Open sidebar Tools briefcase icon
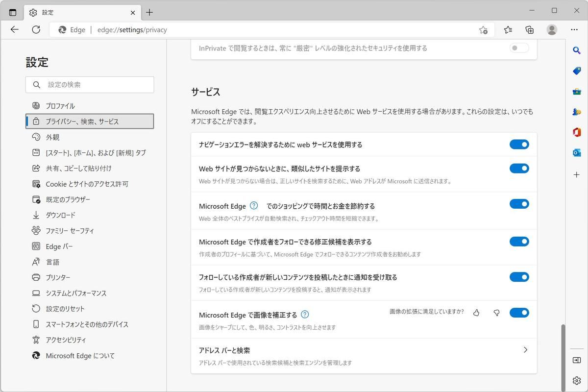The image size is (588, 392). pyautogui.click(x=577, y=92)
